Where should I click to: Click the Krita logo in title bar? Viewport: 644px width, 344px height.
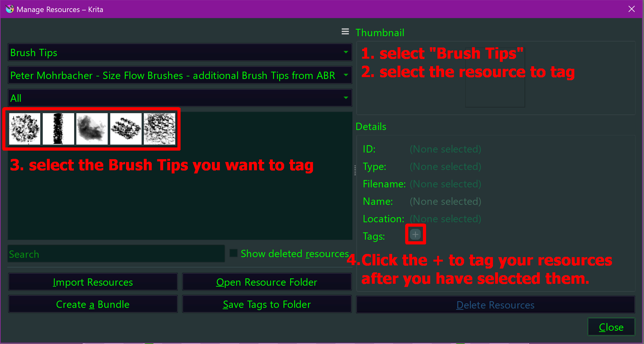(x=10, y=9)
